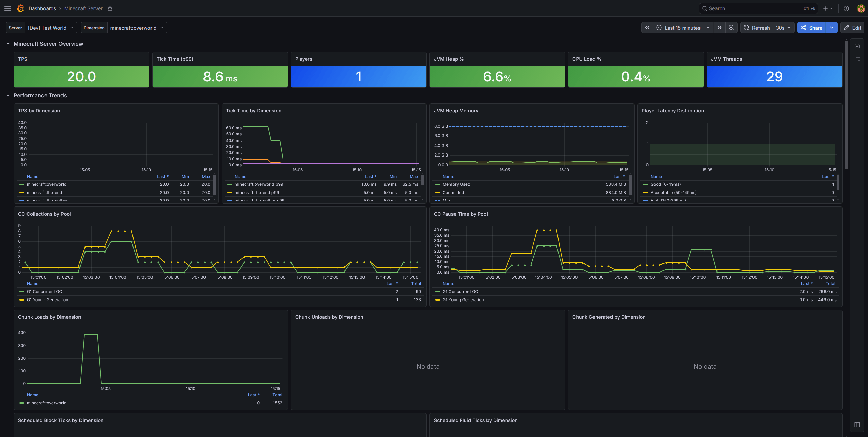Toggle Committed series in JVM Heap legend
The image size is (868, 437).
pos(453,193)
